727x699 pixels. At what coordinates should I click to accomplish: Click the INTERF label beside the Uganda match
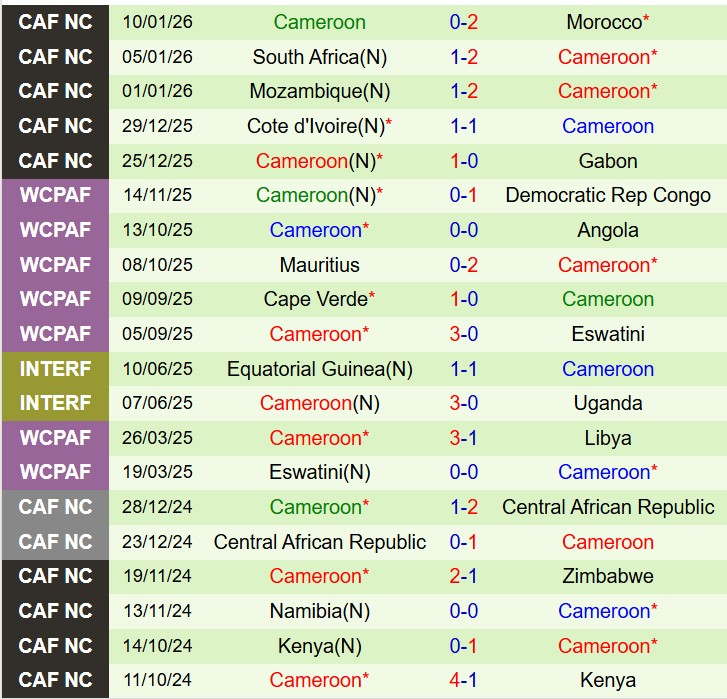click(x=55, y=403)
